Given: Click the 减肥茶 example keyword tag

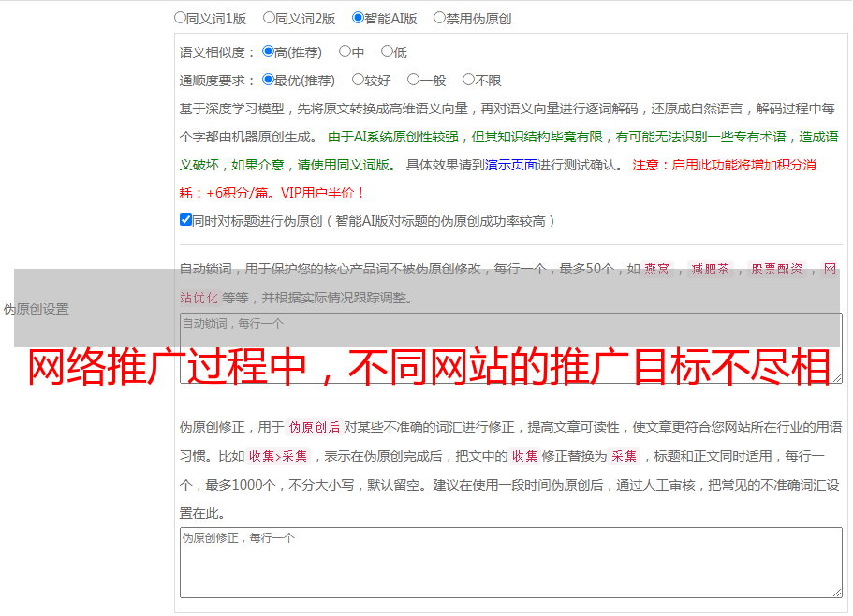Looking at the screenshot, I should pos(710,269).
